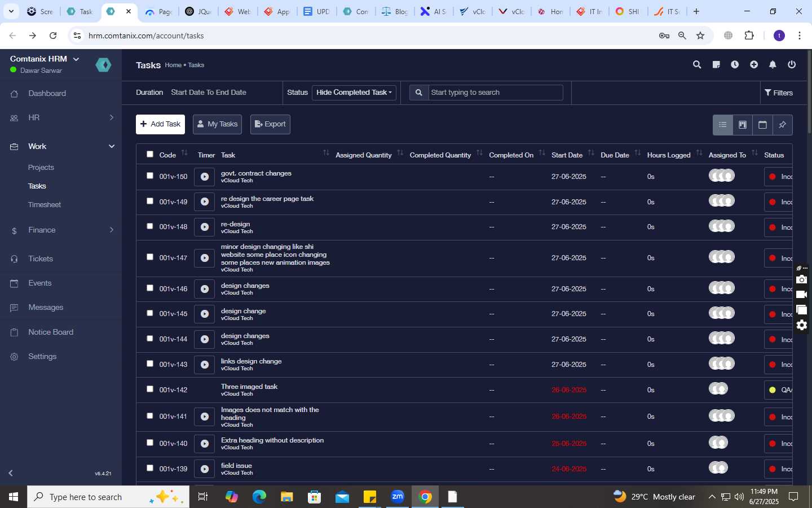Click the gear icon on right edge widget
The width and height of the screenshot is (812, 508).
(x=802, y=325)
